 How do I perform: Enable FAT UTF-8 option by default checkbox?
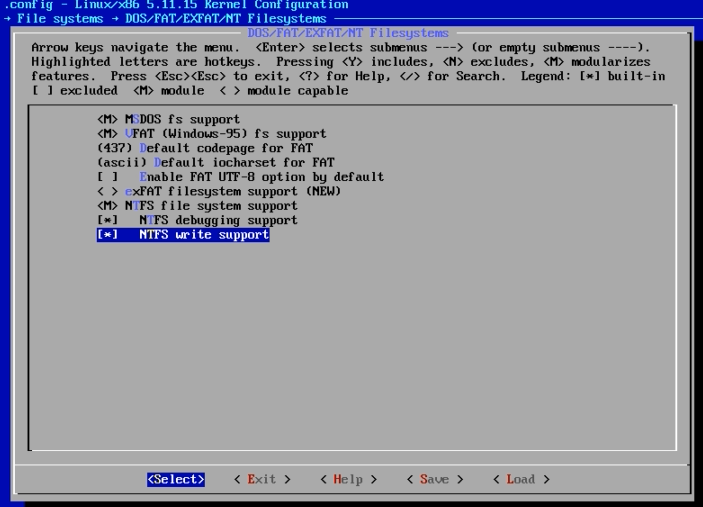(x=240, y=177)
